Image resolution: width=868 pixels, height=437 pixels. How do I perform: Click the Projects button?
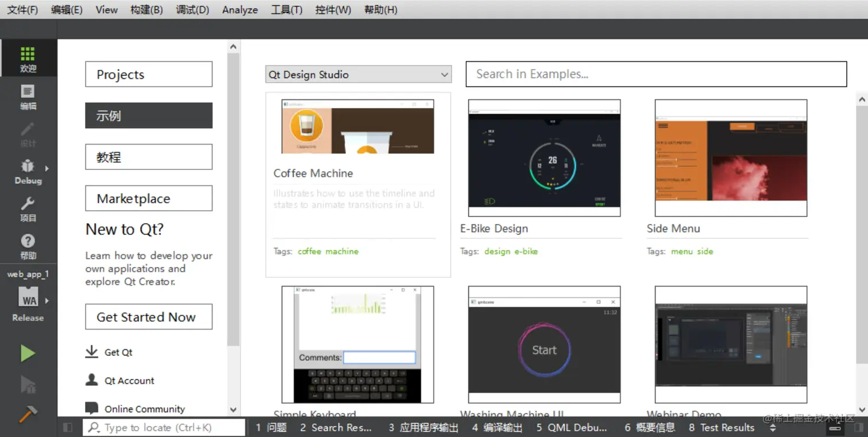coord(149,74)
